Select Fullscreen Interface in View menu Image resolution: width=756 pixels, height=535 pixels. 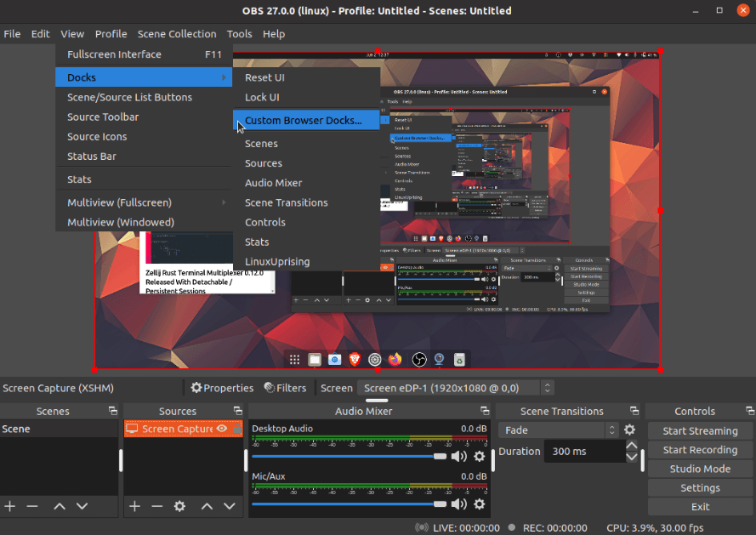coord(144,54)
